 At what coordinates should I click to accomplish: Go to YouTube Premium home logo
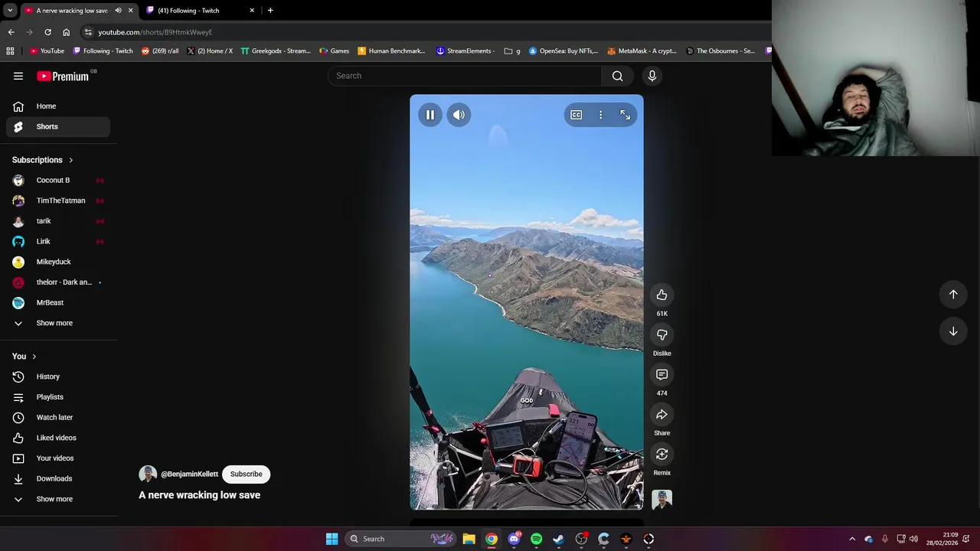point(64,76)
